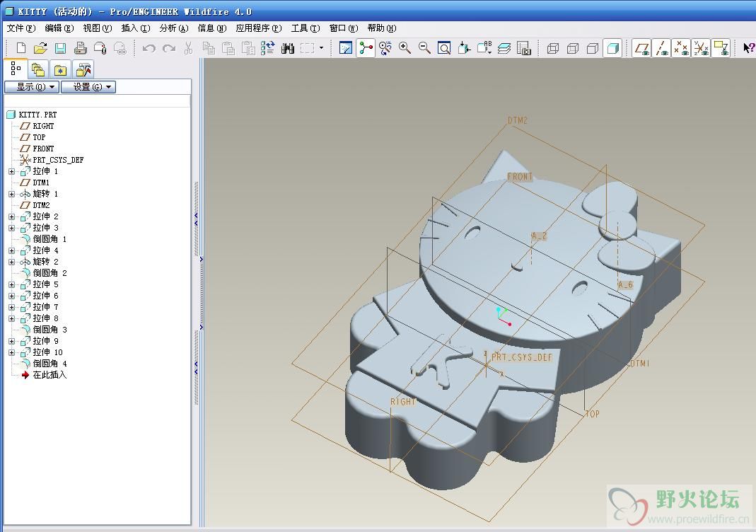
Task: Select the Zoom Out magnifier
Action: [424, 47]
